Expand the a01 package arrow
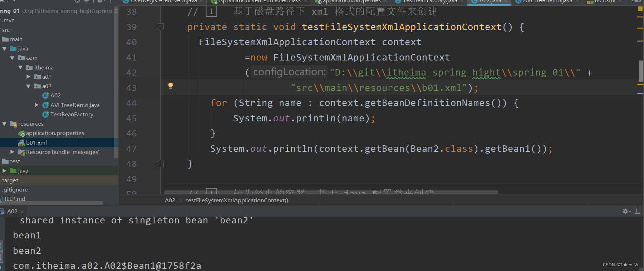The height and width of the screenshot is (271, 644). [28, 77]
